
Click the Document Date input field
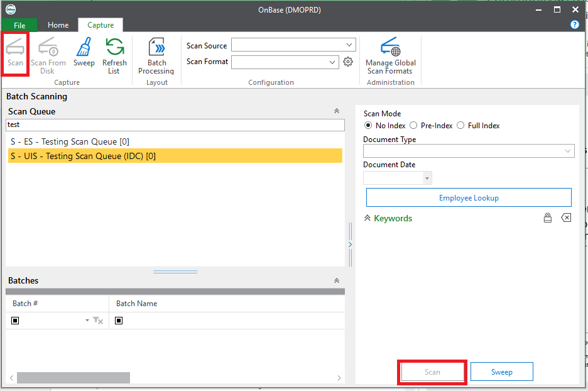tap(393, 179)
